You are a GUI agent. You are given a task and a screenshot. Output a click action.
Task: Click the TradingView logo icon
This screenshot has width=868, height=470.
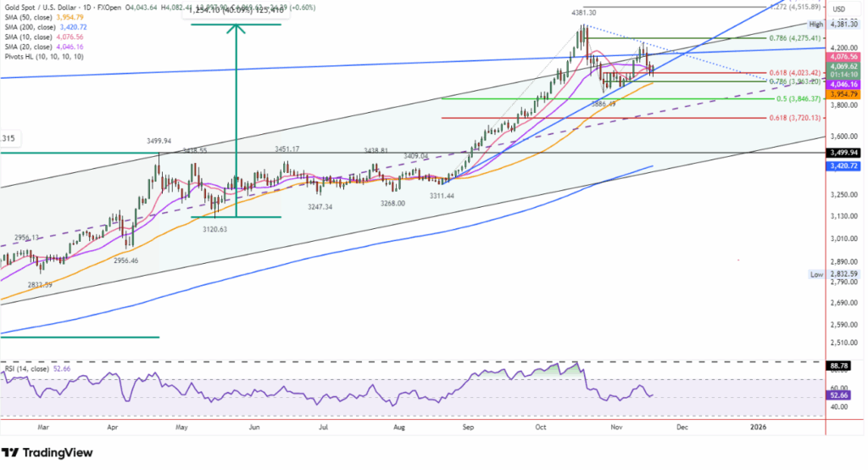pyautogui.click(x=14, y=452)
